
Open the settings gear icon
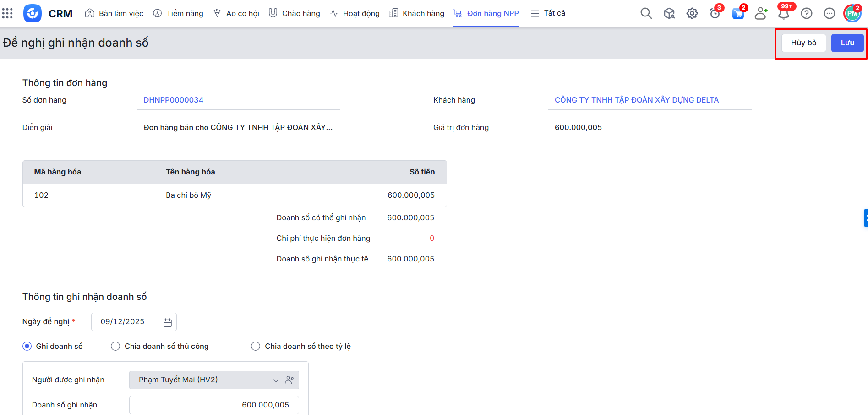pos(692,13)
